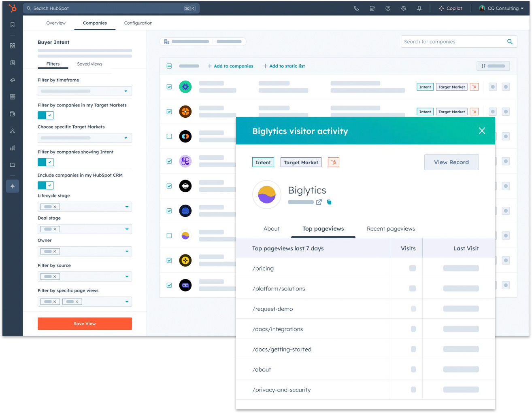Open the contacts icon in the sidebar
The height and width of the screenshot is (413, 532).
[13, 63]
